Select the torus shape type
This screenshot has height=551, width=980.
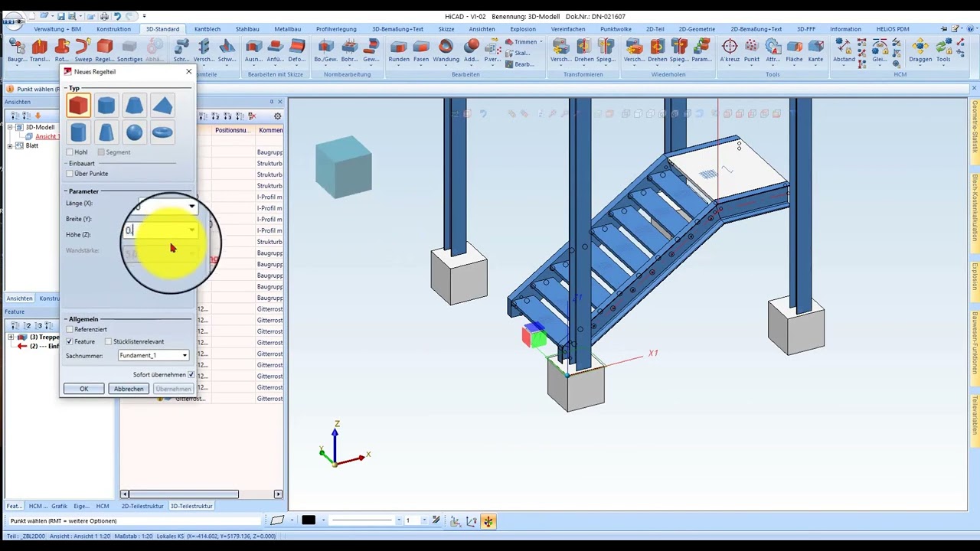click(162, 132)
